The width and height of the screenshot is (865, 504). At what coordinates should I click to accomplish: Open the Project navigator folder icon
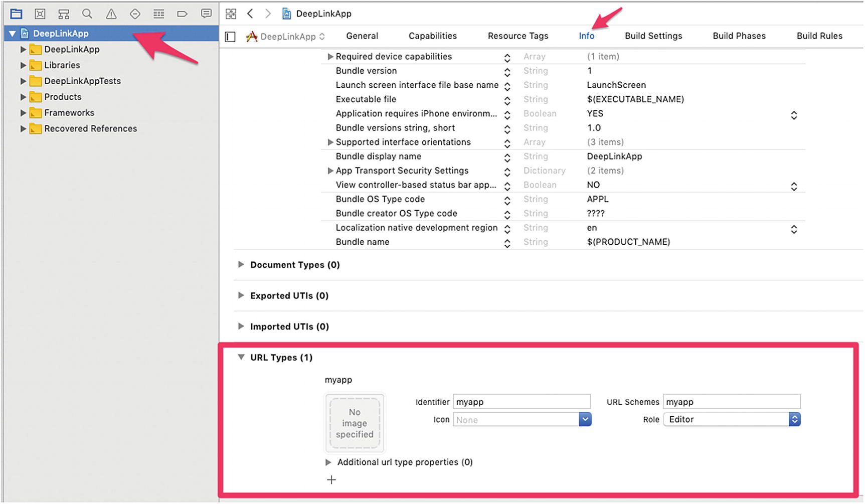click(16, 14)
